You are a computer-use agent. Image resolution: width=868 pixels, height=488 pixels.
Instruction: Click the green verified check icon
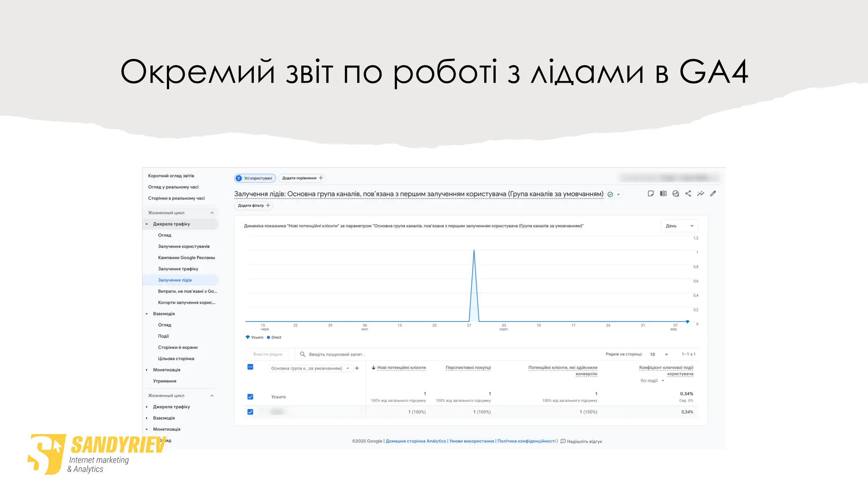610,194
